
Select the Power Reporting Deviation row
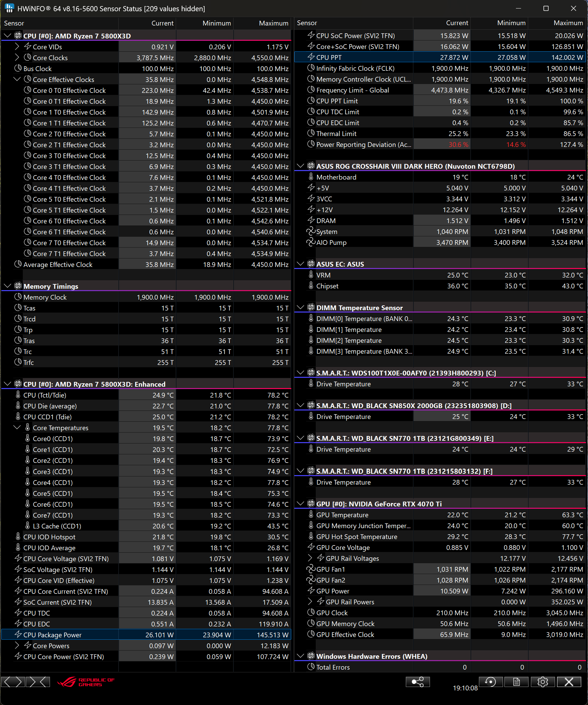(440, 145)
